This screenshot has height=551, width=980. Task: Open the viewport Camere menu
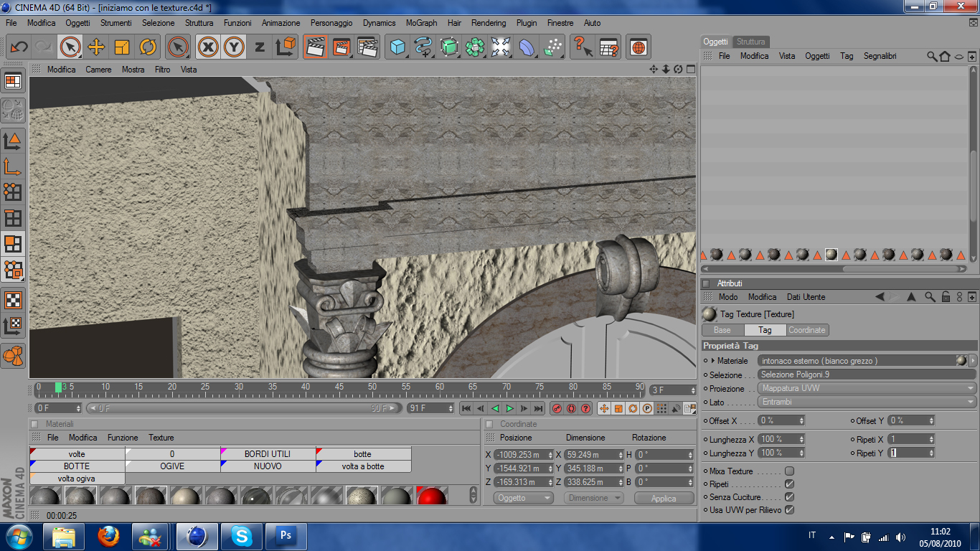point(98,70)
